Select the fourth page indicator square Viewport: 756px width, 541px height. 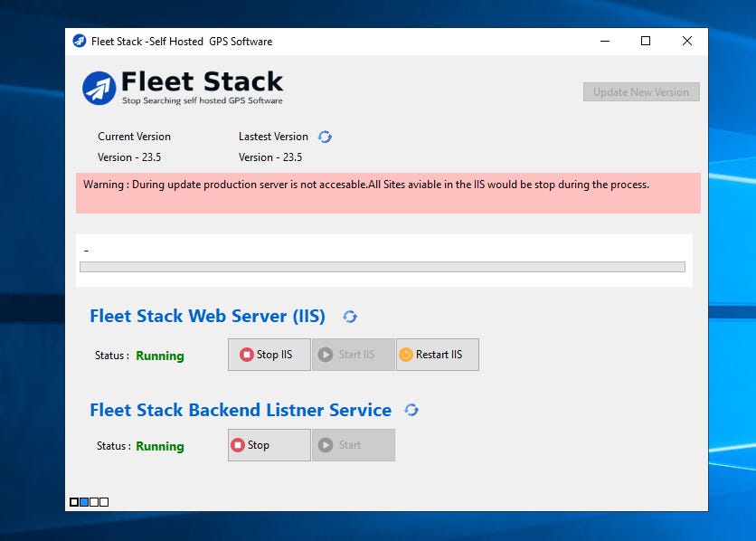click(104, 501)
